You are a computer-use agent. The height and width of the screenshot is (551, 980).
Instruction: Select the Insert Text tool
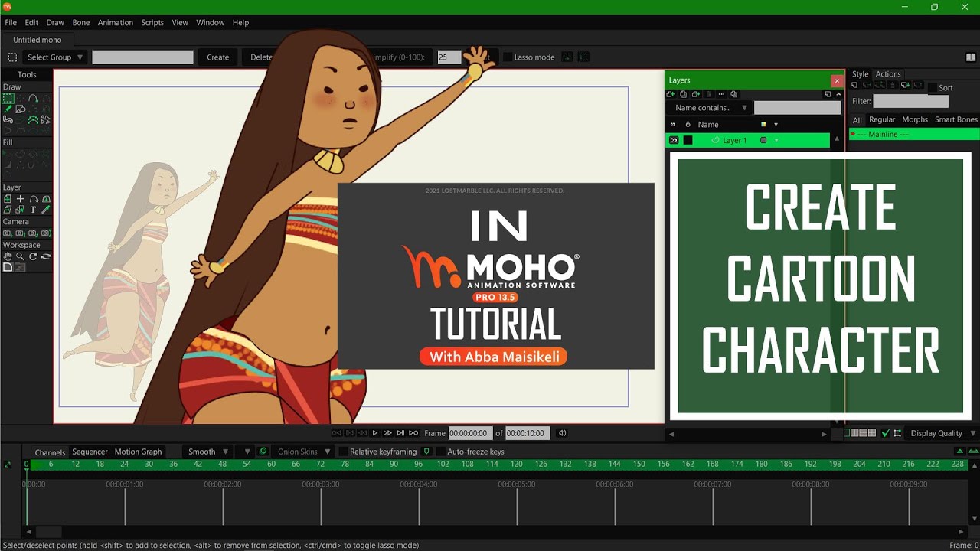[34, 209]
